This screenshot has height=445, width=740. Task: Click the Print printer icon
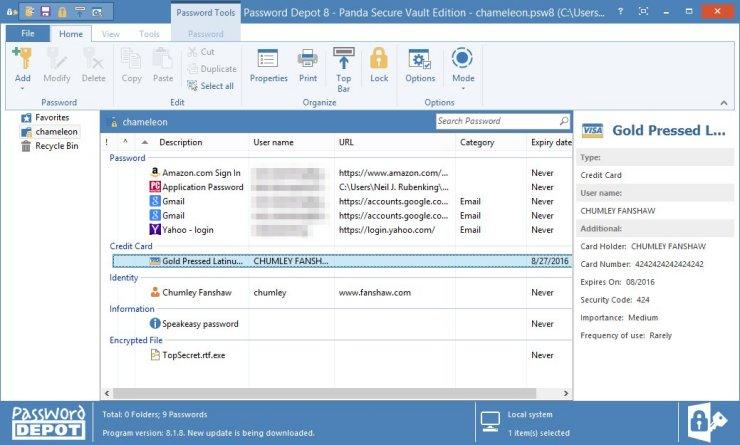[x=308, y=59]
